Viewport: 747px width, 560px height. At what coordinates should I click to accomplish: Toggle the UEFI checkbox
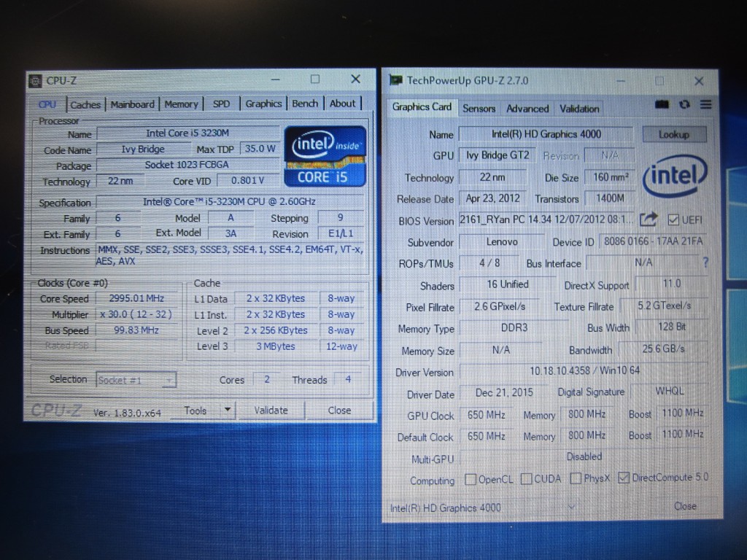[673, 219]
